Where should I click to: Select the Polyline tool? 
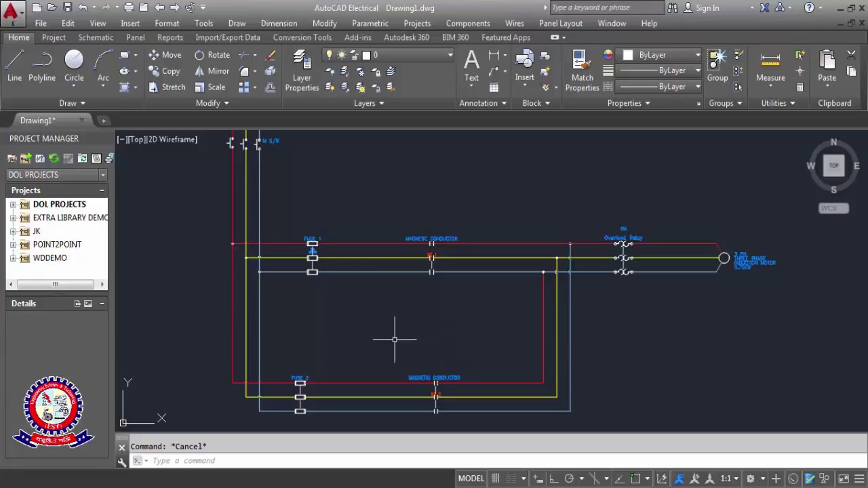42,66
